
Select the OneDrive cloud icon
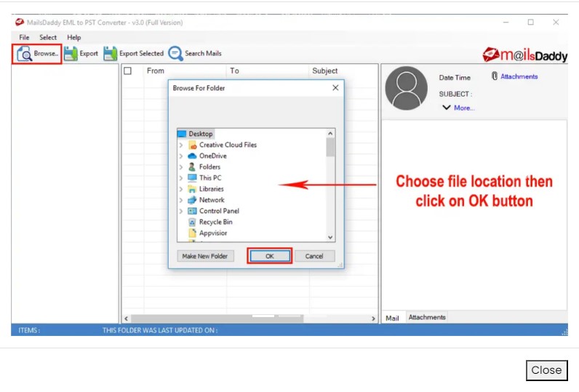[x=192, y=156]
